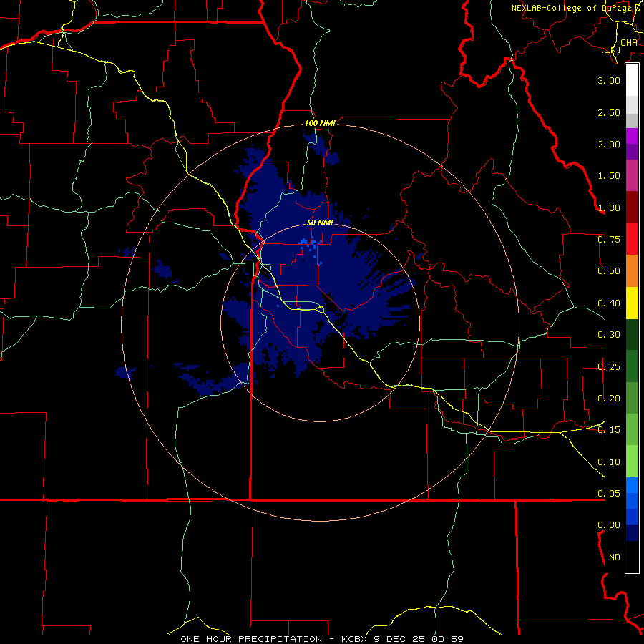Click the 0.50 legend value
This screenshot has height=644, width=644.
click(609, 271)
